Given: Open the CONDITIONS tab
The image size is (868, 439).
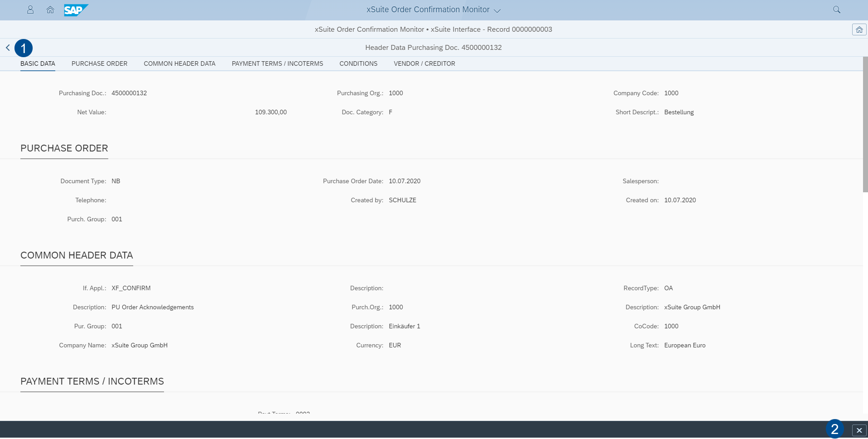Looking at the screenshot, I should [358, 63].
